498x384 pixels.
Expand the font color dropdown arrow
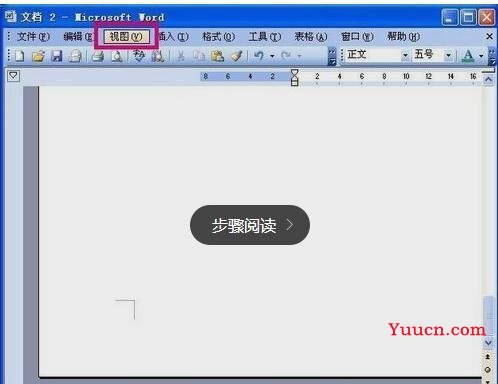[481, 56]
